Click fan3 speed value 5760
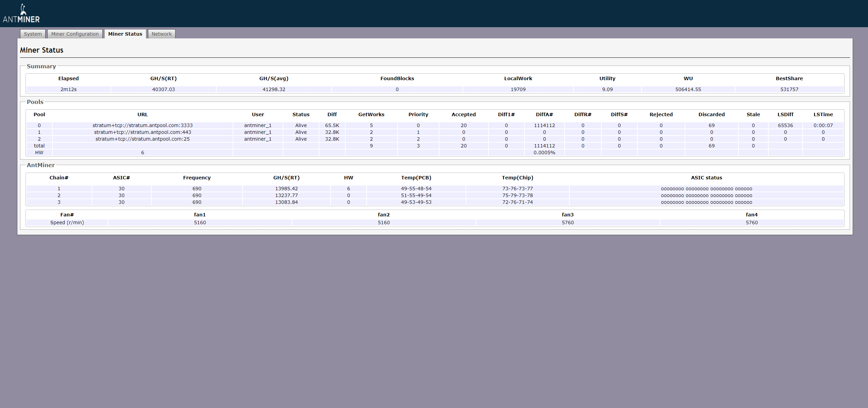This screenshot has width=868, height=408. click(568, 223)
